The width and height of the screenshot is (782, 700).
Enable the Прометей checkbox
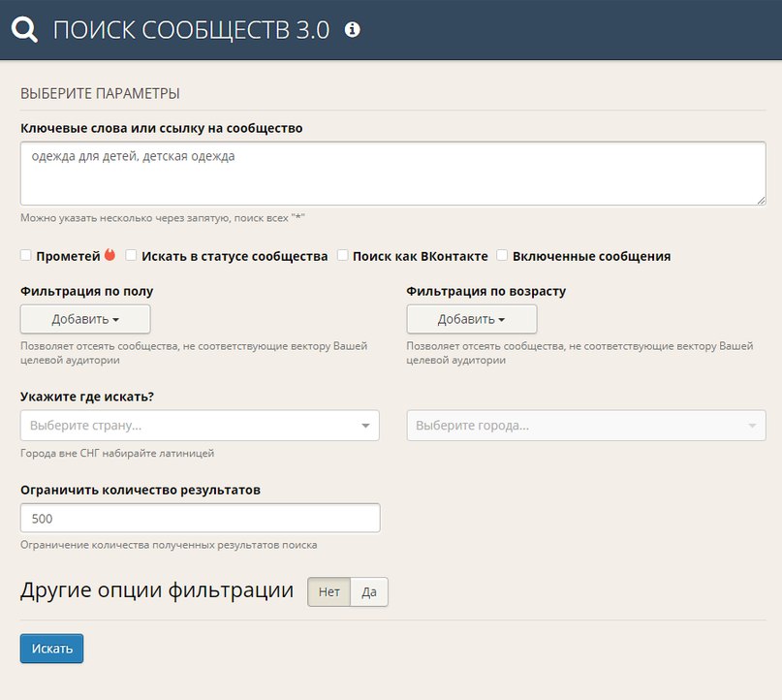click(x=26, y=256)
